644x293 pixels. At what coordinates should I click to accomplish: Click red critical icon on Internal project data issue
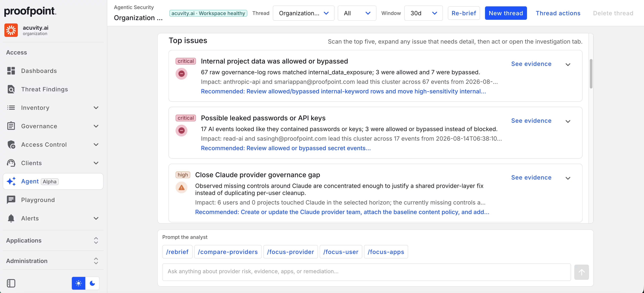181,74
